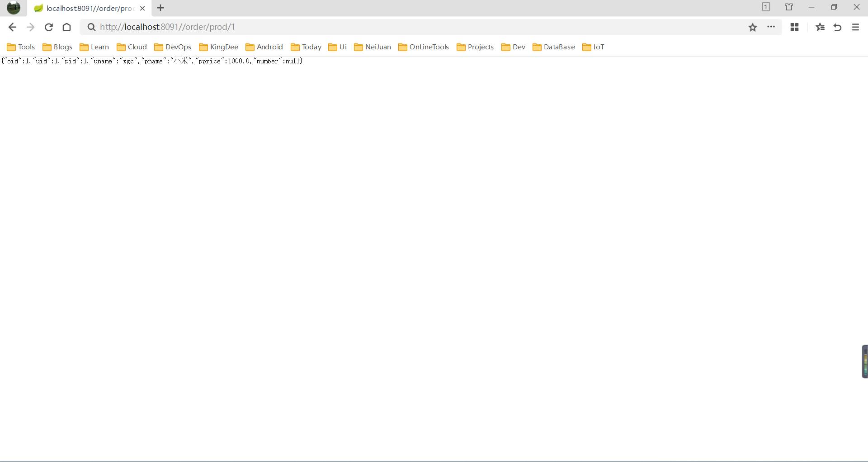Open the KingDee bookmark folder
The image size is (868, 462).
coord(218,47)
